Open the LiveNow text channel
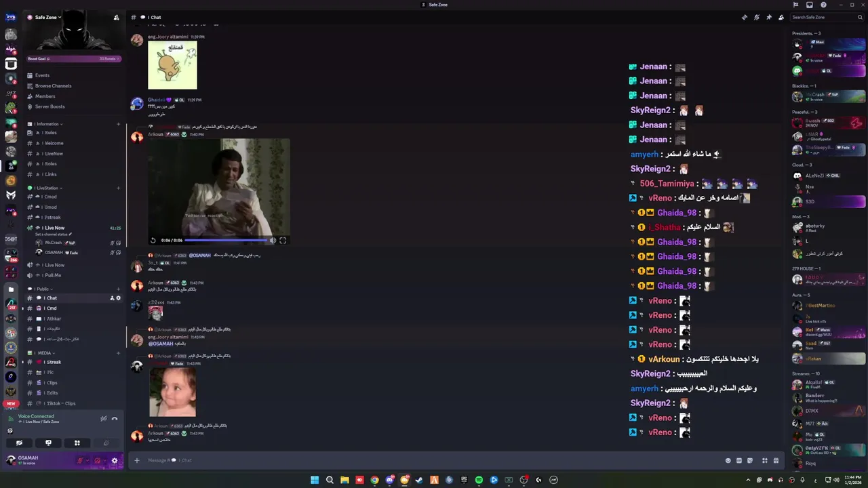The width and height of the screenshot is (868, 488). coord(73,154)
